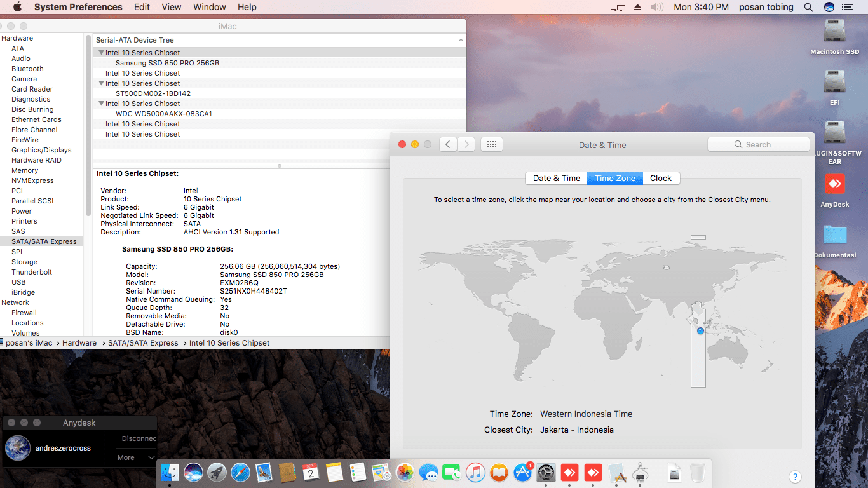Switch to the Date & Time tab
This screenshot has height=488, width=868.
556,178
